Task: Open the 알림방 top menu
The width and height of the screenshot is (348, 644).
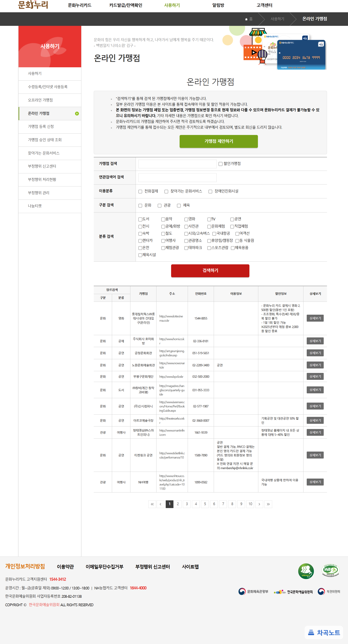Action: coord(218,5)
